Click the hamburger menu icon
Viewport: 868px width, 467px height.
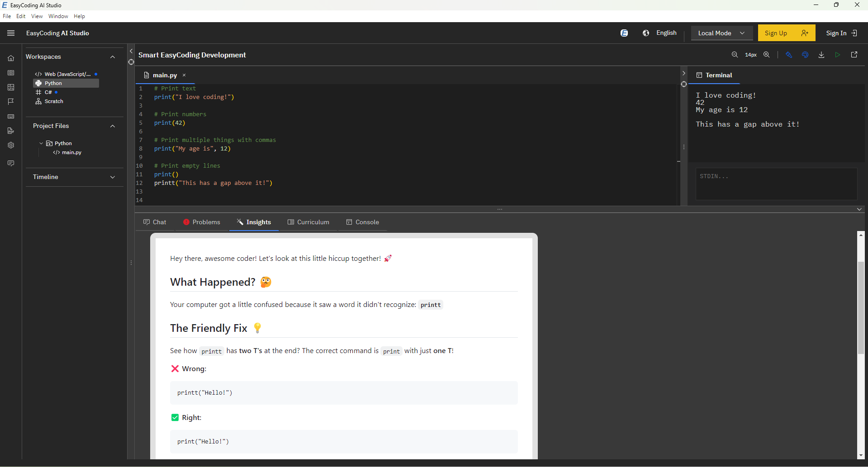[x=11, y=33]
